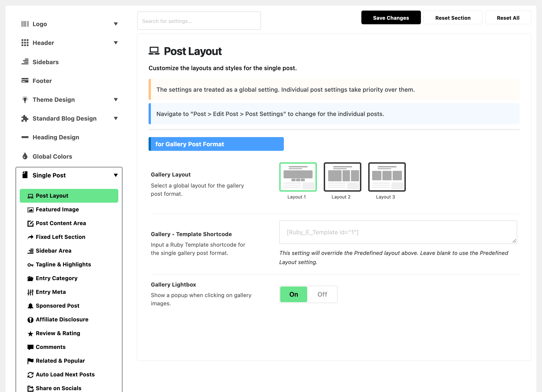Click the Standard Blog Design puzzle icon

point(25,119)
